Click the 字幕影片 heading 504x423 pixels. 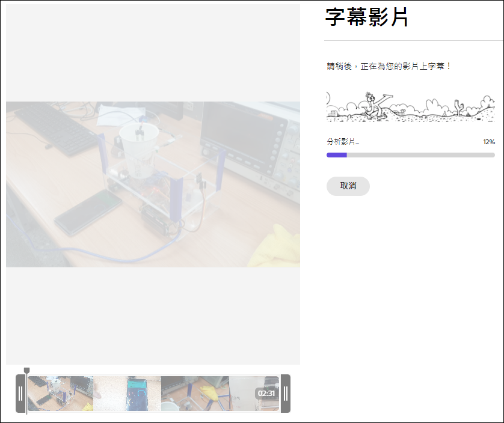367,17
